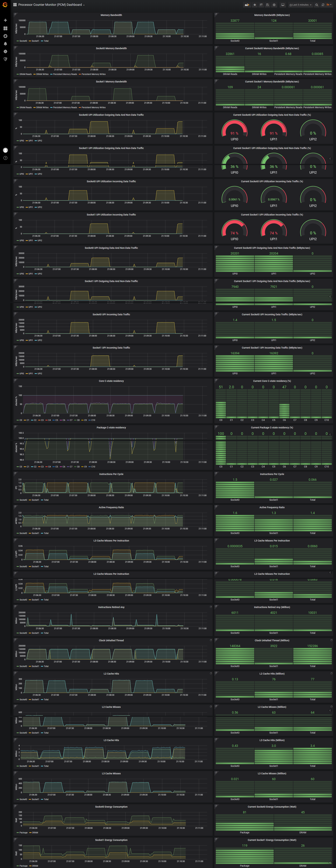The width and height of the screenshot is (336, 868).
Task: Cycle view mode with monitor icon
Action: (283, 5)
